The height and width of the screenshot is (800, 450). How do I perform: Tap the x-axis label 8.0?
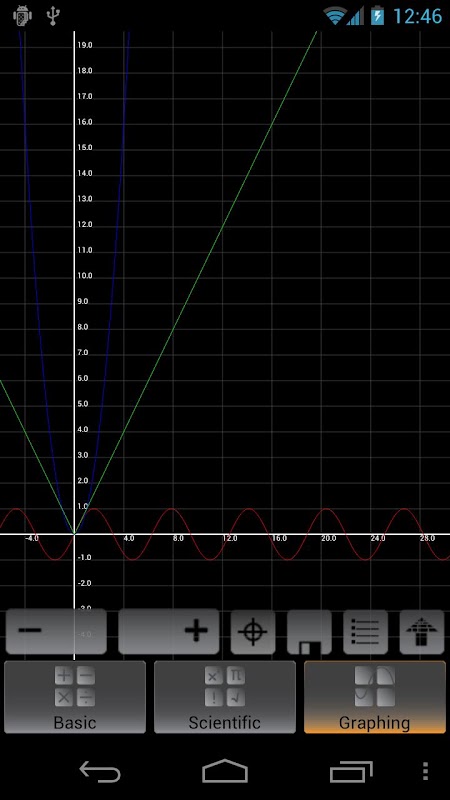178,538
